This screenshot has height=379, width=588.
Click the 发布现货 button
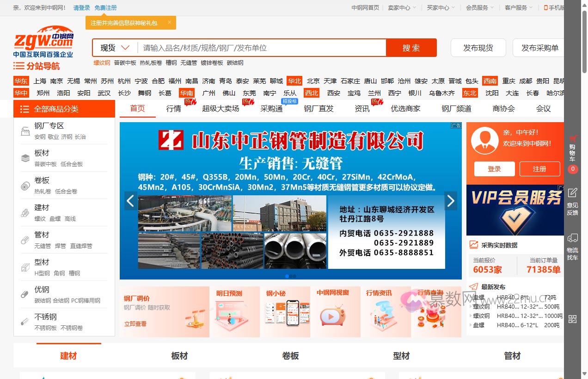[x=478, y=48]
